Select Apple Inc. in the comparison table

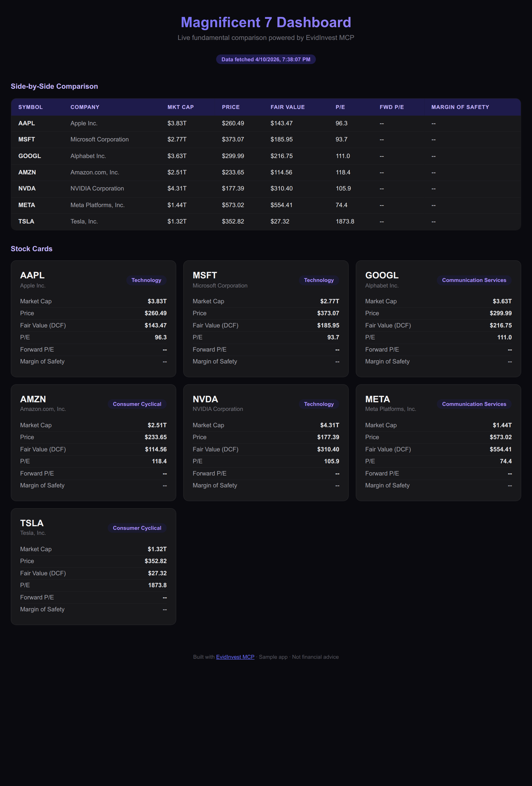(84, 123)
